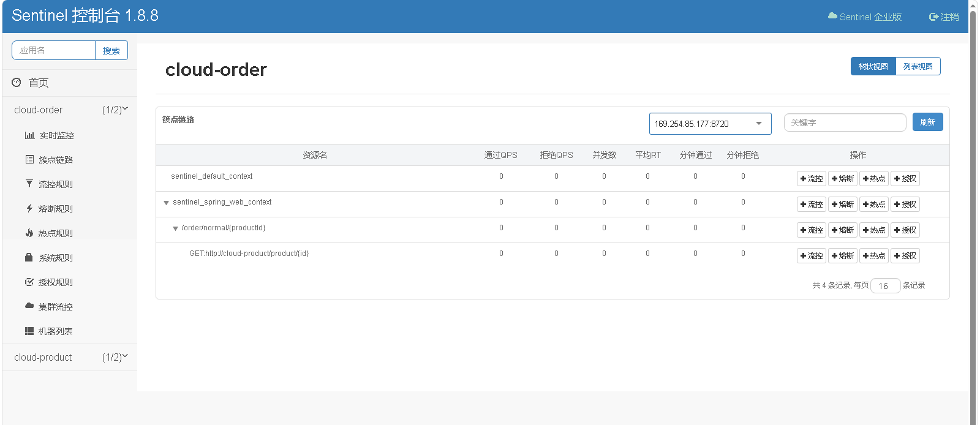Switch to 列表视图 list view
Screen dimensions: 980x425
(x=918, y=66)
